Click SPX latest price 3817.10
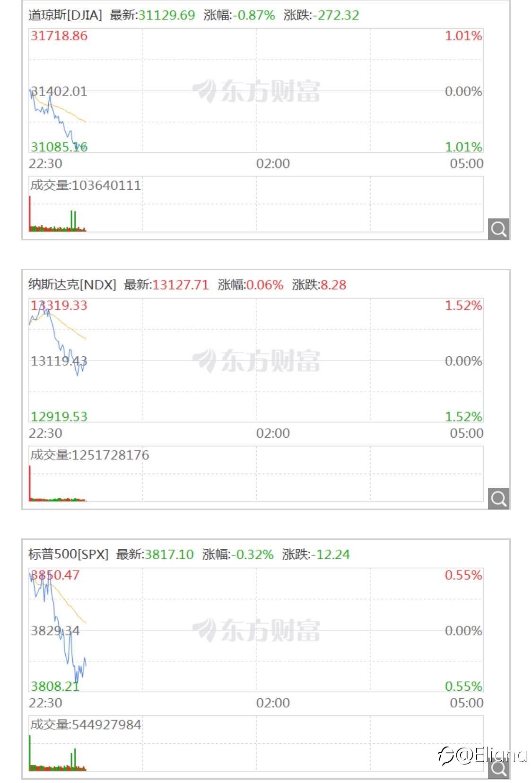 click(169, 554)
